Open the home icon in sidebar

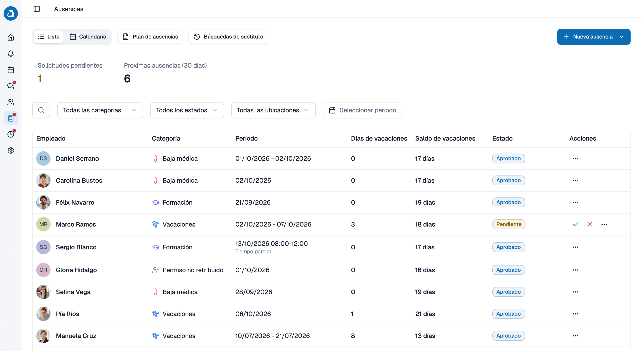coord(11,38)
